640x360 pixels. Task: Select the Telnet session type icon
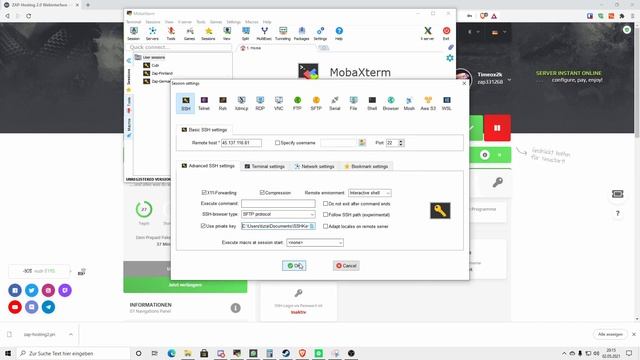coord(204,103)
